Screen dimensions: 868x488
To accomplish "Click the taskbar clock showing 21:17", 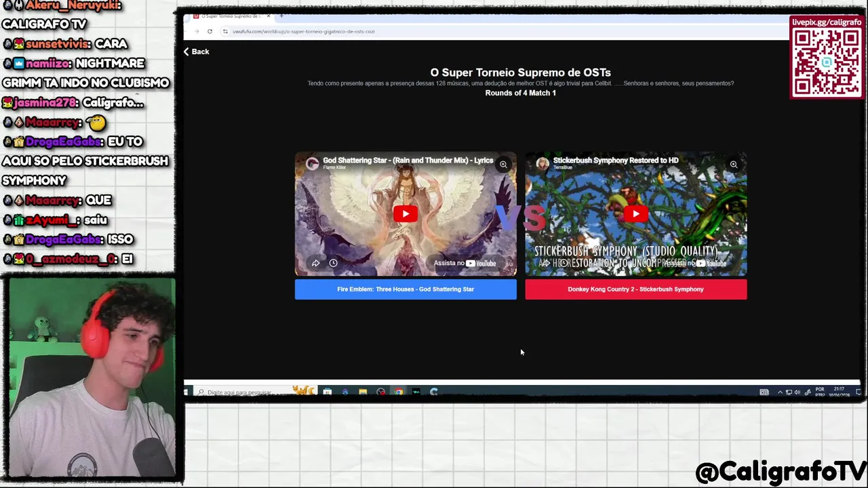I will [839, 392].
